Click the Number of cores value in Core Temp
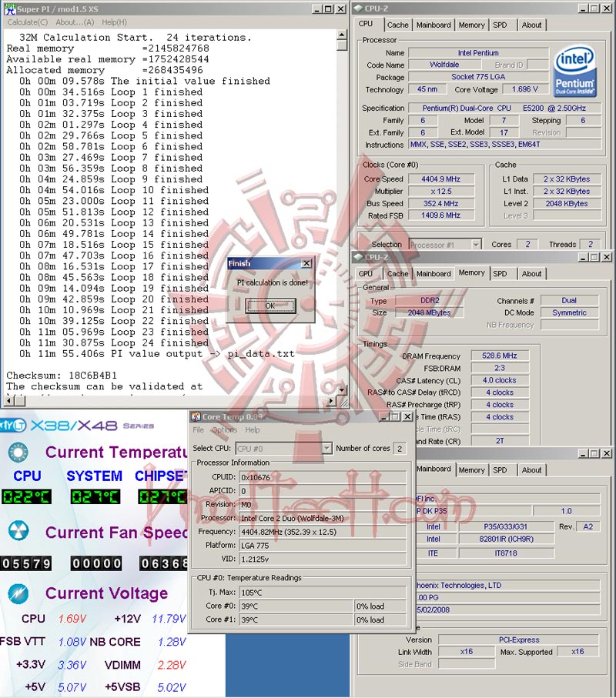 pyautogui.click(x=400, y=449)
